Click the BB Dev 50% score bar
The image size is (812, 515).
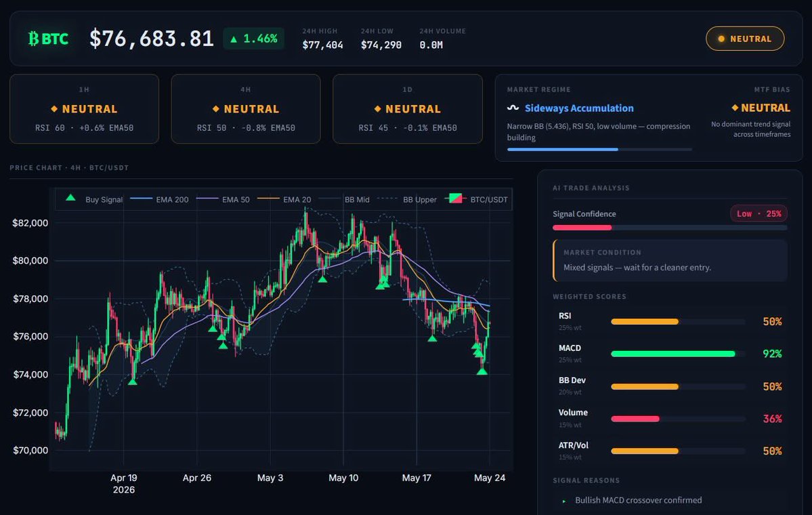tap(678, 386)
